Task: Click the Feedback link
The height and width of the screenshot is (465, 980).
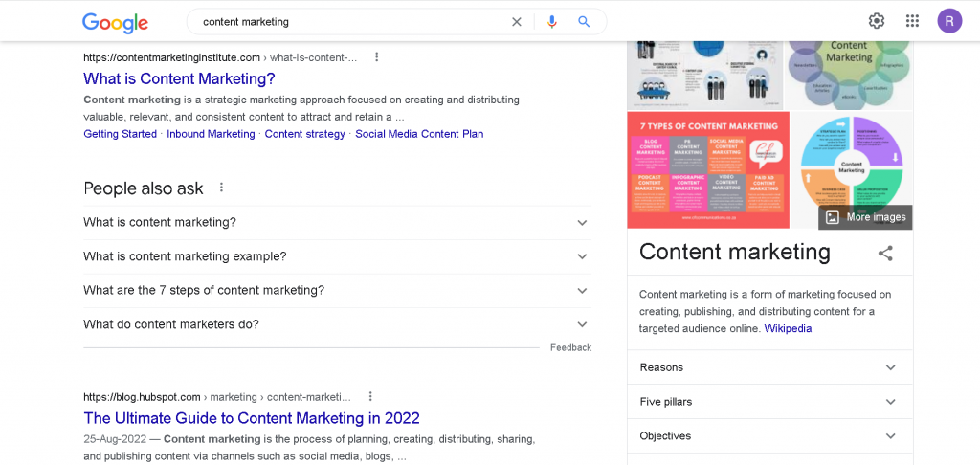Action: tap(570, 348)
